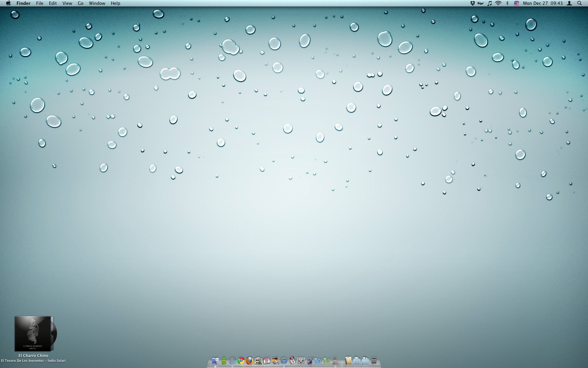Click the date and time clock
The image size is (588, 368).
543,3
